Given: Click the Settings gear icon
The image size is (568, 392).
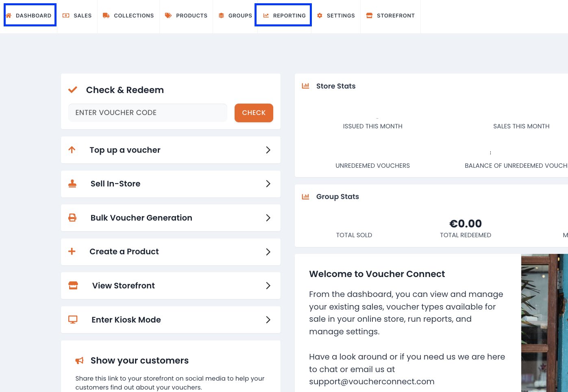Looking at the screenshot, I should click(x=320, y=15).
